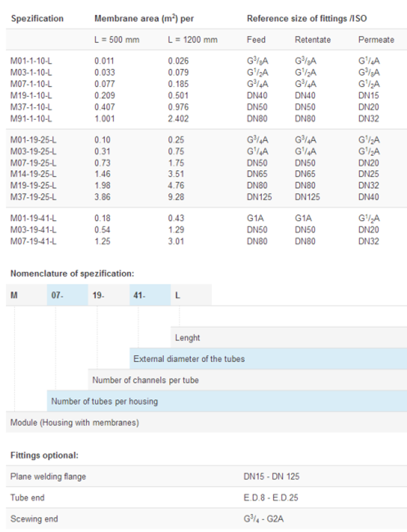Click the 'Permeate' column header

click(x=376, y=40)
